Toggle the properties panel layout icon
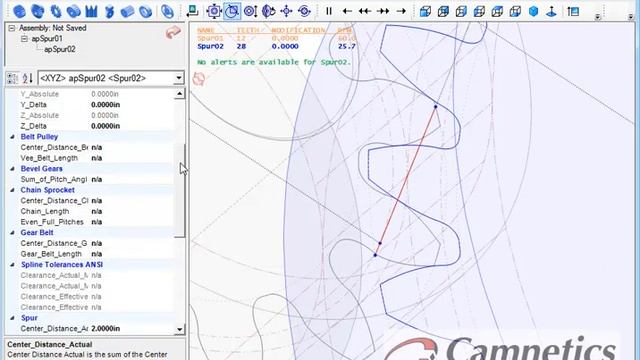This screenshot has height=360, width=640. tap(573, 11)
